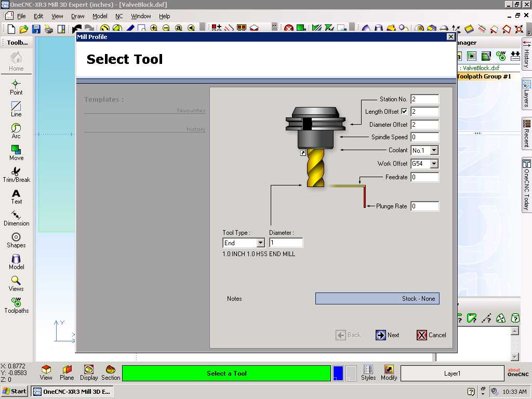
Task: Select the Line tool in toolbox
Action: coord(16,109)
